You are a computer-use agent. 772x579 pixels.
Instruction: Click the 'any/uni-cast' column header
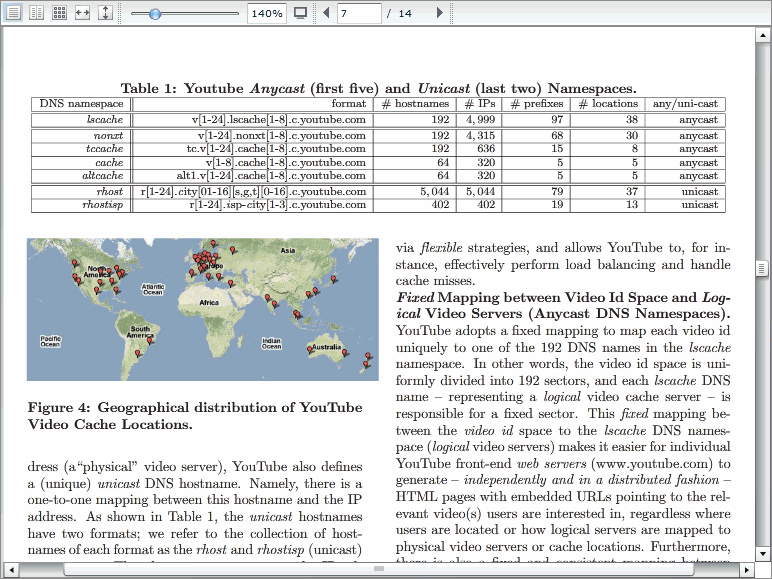[x=685, y=104]
